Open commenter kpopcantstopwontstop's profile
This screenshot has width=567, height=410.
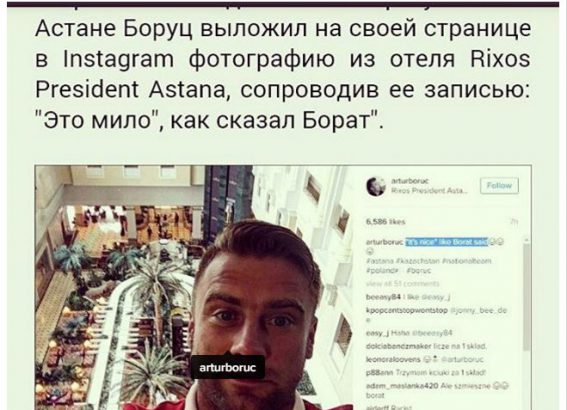click(407, 310)
